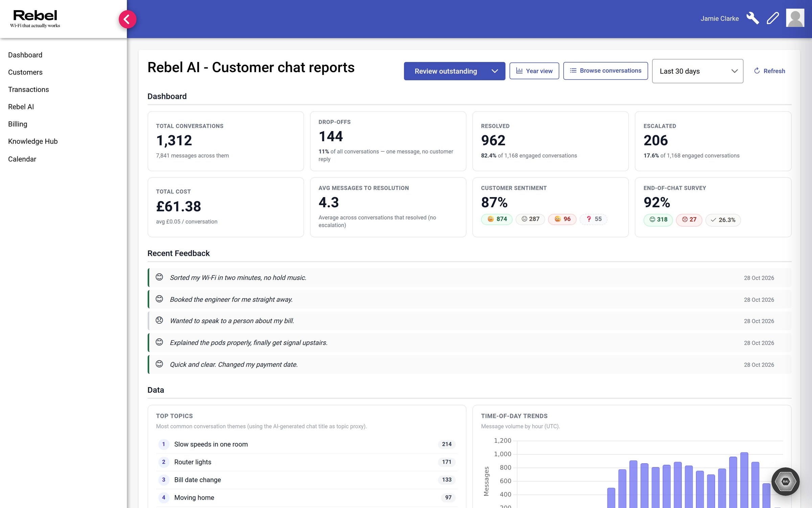Click the survey response rate 26.3% badge
The width and height of the screenshot is (812, 508).
coord(723,220)
